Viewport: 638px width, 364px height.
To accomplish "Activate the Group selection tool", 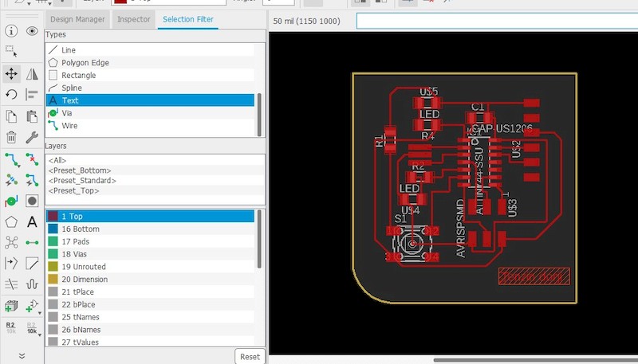I will pyautogui.click(x=11, y=52).
